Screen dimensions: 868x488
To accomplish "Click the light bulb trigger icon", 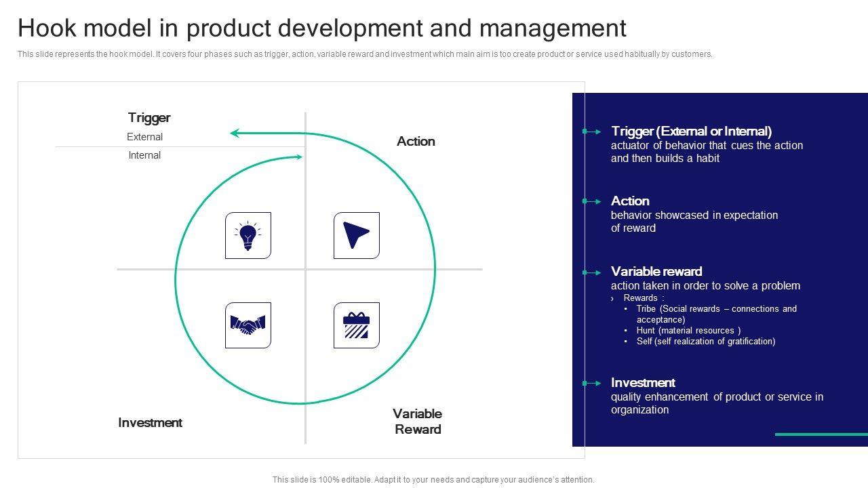I will click(248, 235).
